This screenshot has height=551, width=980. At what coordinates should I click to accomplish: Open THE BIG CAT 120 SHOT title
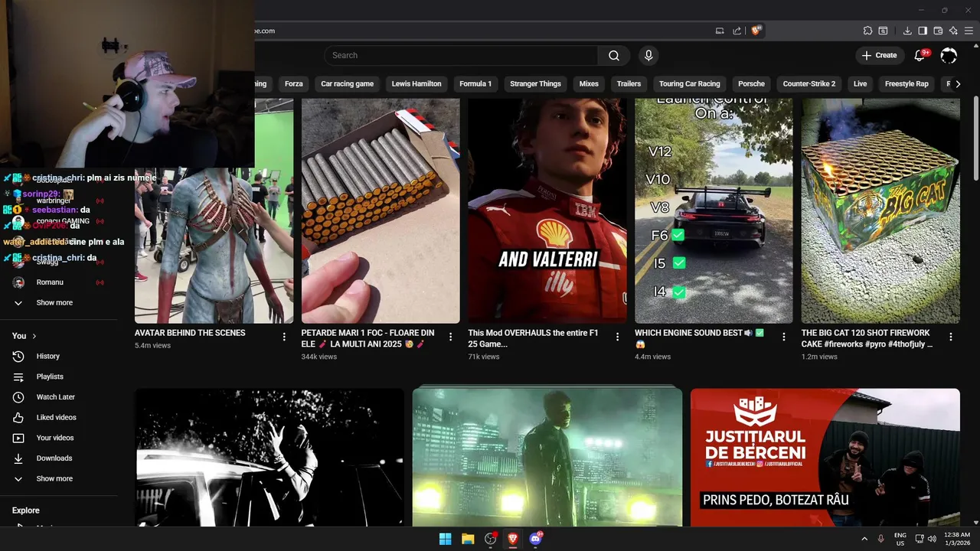867,338
